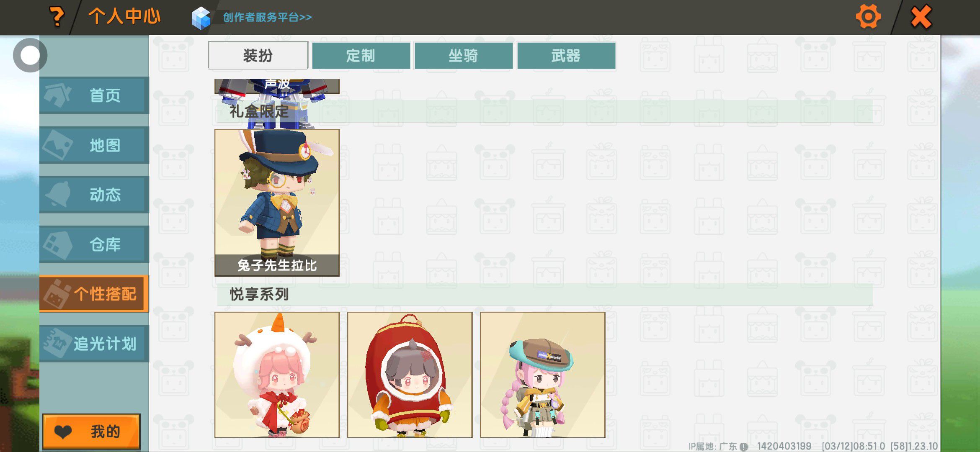The height and width of the screenshot is (452, 980).
Task: Open 动态 feed with the bell icon
Action: click(x=94, y=195)
